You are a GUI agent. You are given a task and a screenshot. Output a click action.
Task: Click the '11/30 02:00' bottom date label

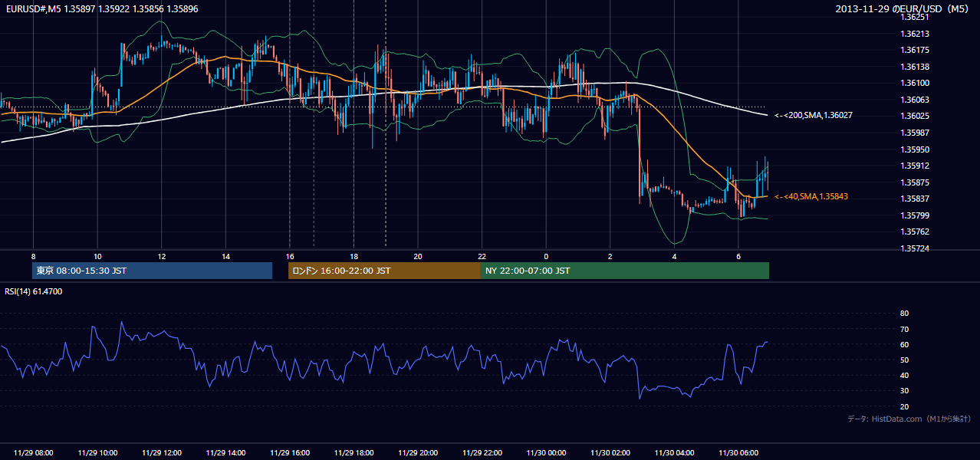point(610,453)
